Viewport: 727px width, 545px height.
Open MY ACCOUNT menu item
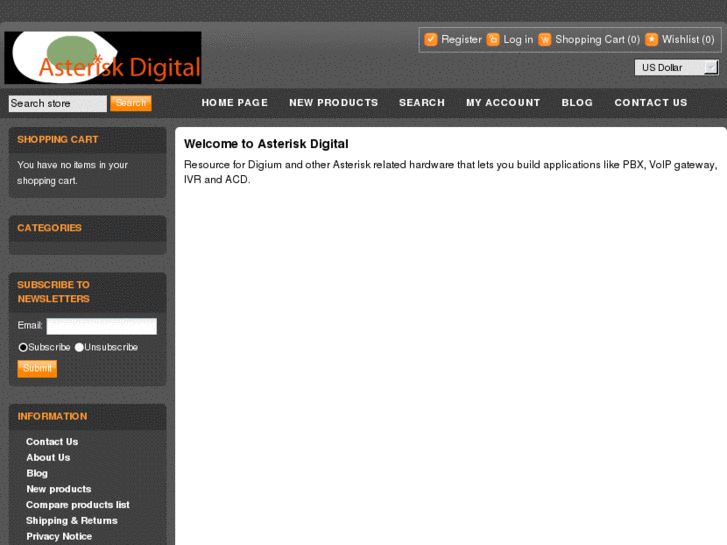[503, 103]
